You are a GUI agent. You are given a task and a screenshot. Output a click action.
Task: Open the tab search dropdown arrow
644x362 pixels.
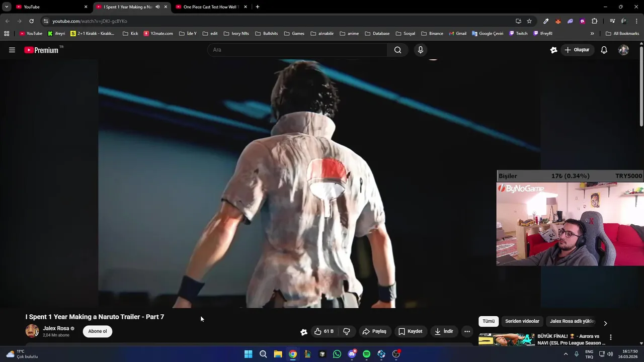(7, 7)
